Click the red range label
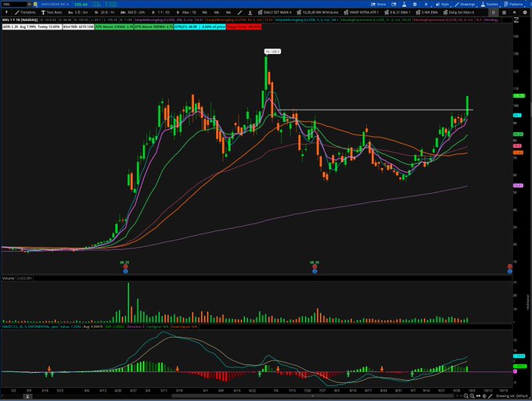This screenshot has height=401, width=532. [x=244, y=27]
